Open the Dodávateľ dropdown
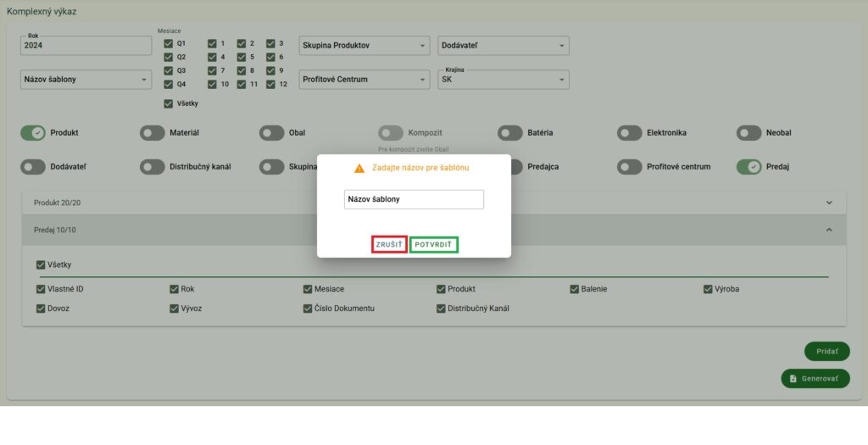 click(504, 46)
